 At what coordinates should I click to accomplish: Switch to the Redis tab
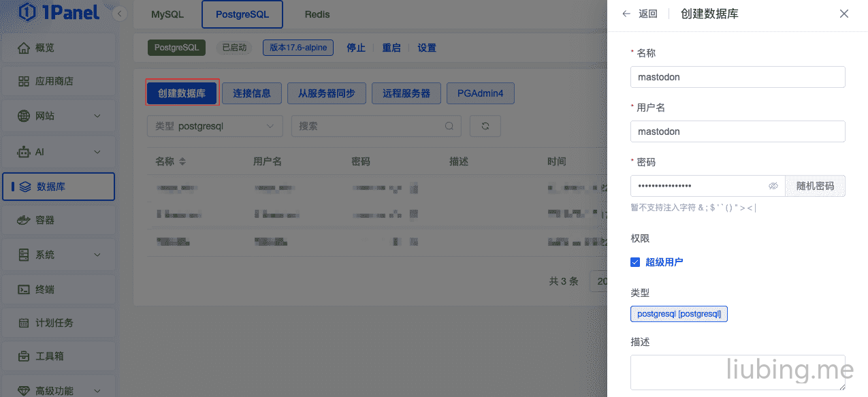pos(317,14)
